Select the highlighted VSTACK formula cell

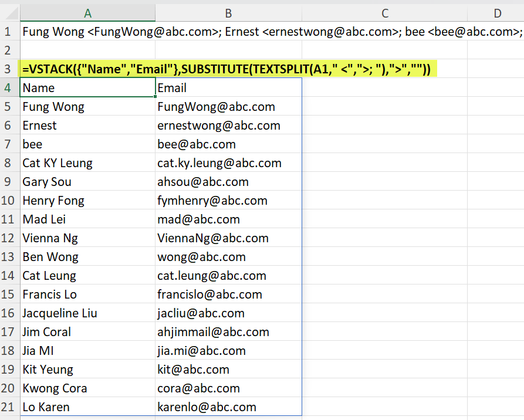pos(87,69)
